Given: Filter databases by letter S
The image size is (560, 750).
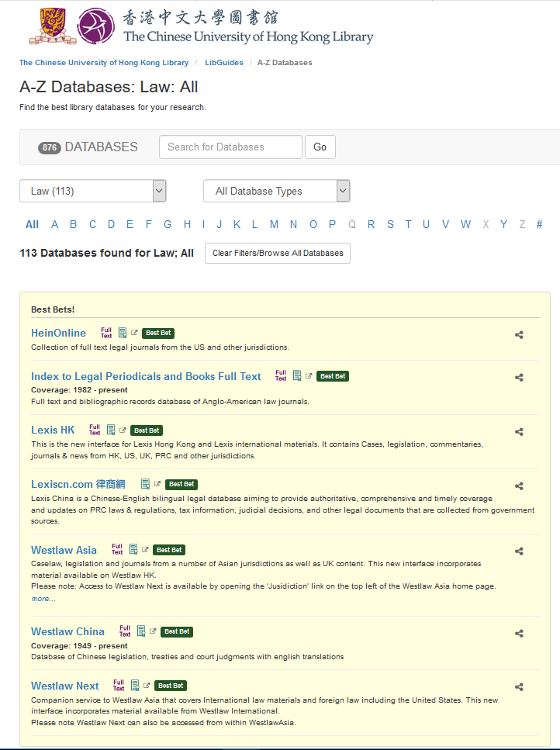Looking at the screenshot, I should (x=390, y=224).
